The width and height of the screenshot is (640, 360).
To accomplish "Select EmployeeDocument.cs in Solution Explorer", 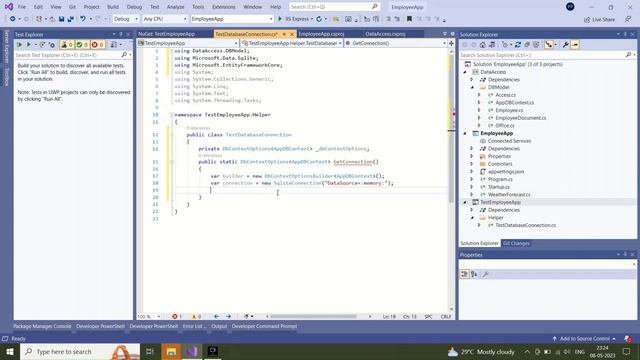I will click(x=520, y=118).
